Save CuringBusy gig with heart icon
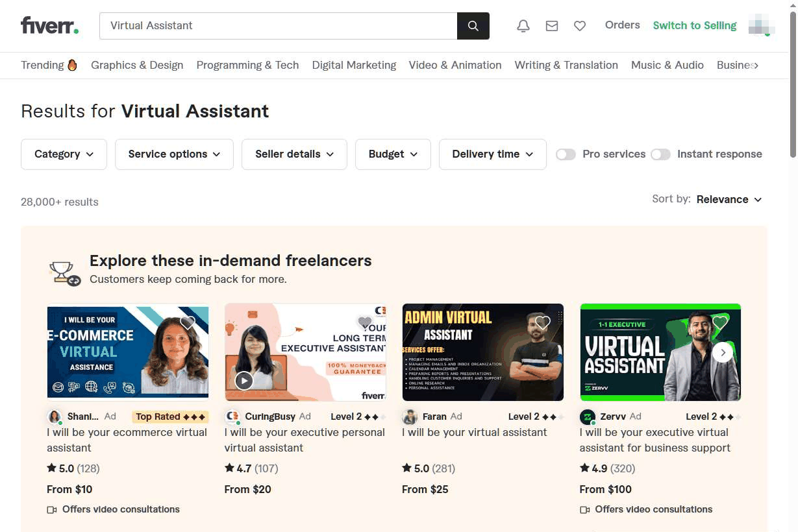Viewport: 798px width, 532px height. click(x=366, y=322)
